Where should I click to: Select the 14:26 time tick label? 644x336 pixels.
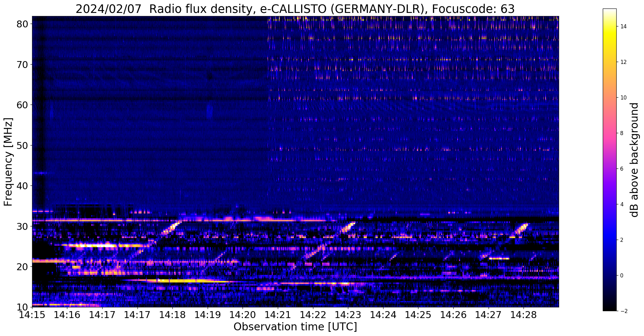point(453,315)
